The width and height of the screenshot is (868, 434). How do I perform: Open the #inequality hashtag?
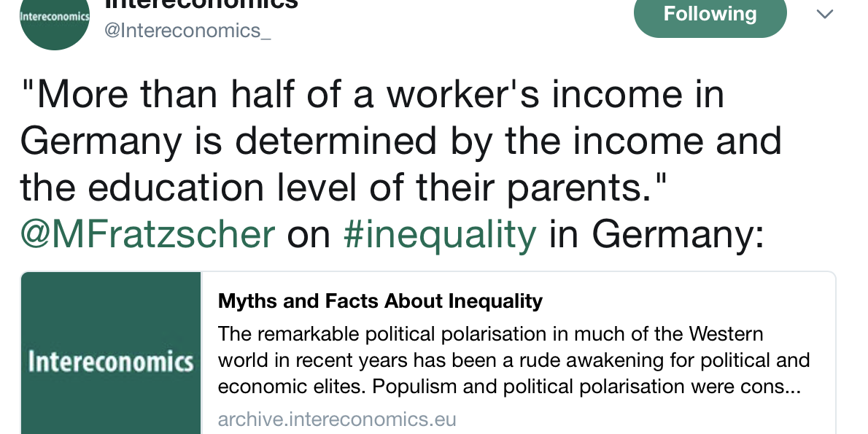[440, 234]
